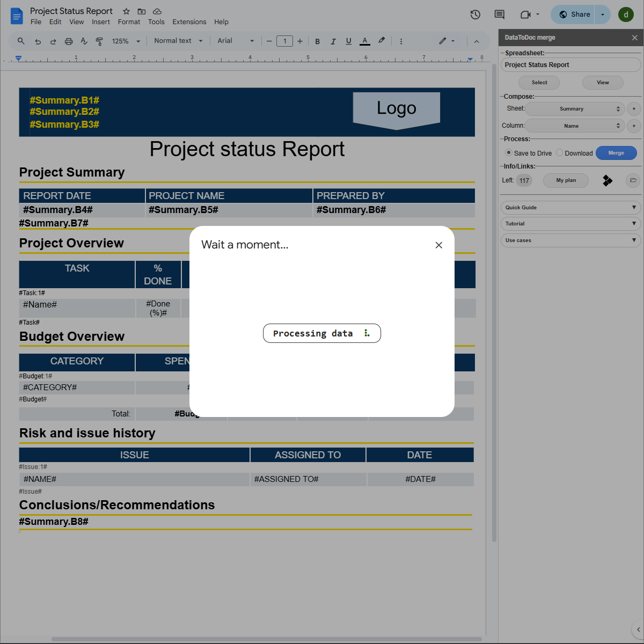Select the Save to Drive radio button
The height and width of the screenshot is (644, 644).
(508, 152)
